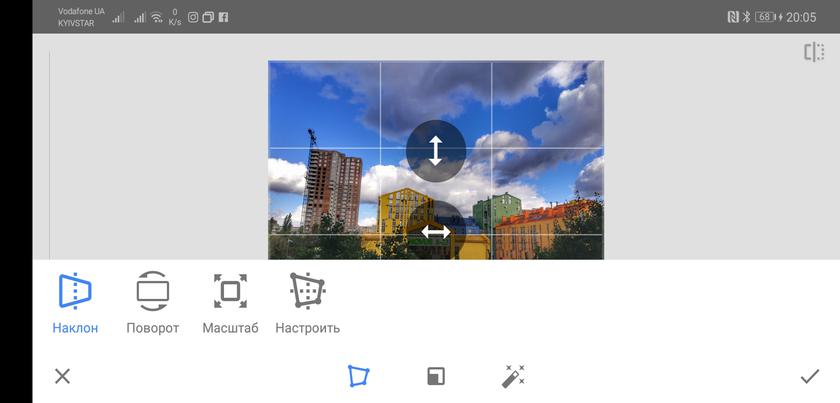The height and width of the screenshot is (403, 840).
Task: Choose the Поворот rotate mode icon
Action: [153, 291]
